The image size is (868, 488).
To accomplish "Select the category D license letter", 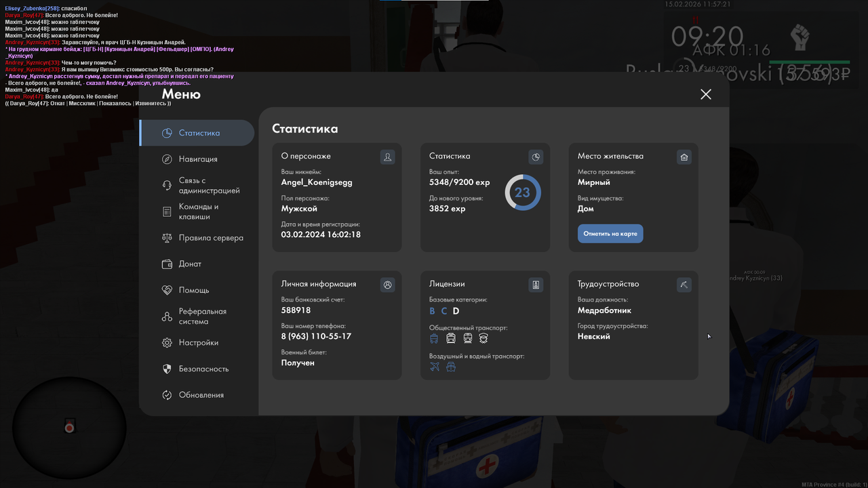I will pyautogui.click(x=456, y=311).
